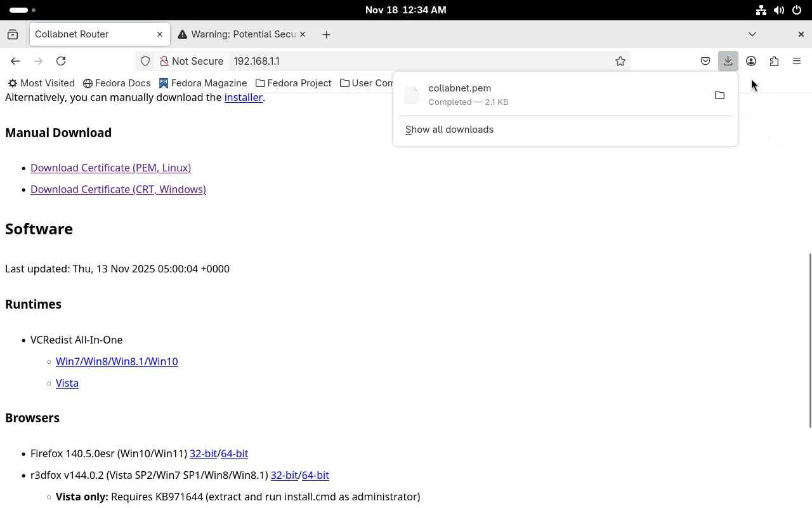
Task: Open the Fedora Docs bookmark
Action: pos(117,83)
